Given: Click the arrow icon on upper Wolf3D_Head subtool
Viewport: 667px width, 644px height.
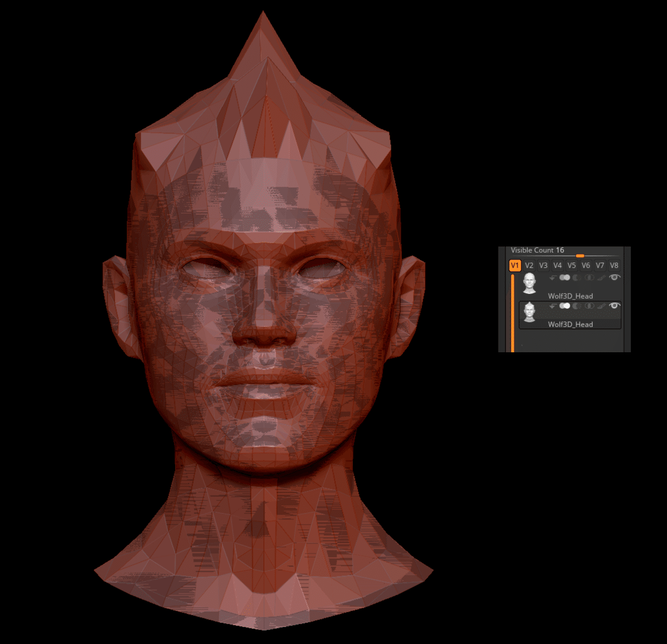Looking at the screenshot, I should (x=553, y=278).
